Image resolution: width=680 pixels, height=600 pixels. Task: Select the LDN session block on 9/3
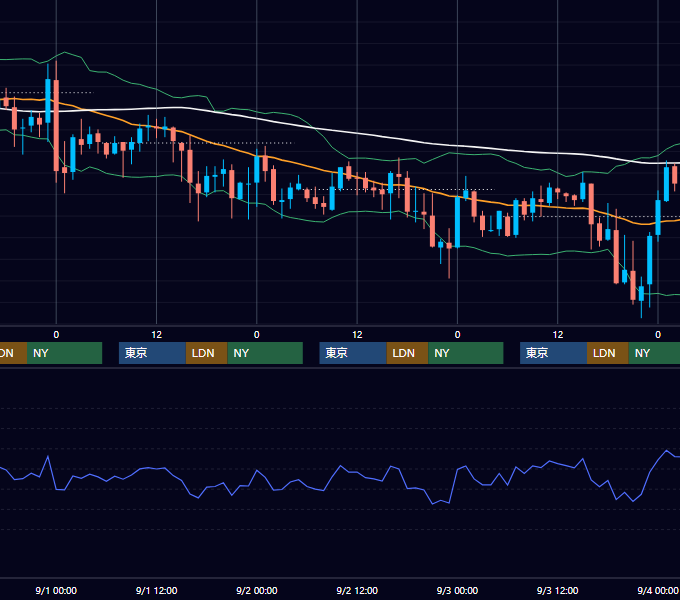tap(608, 353)
